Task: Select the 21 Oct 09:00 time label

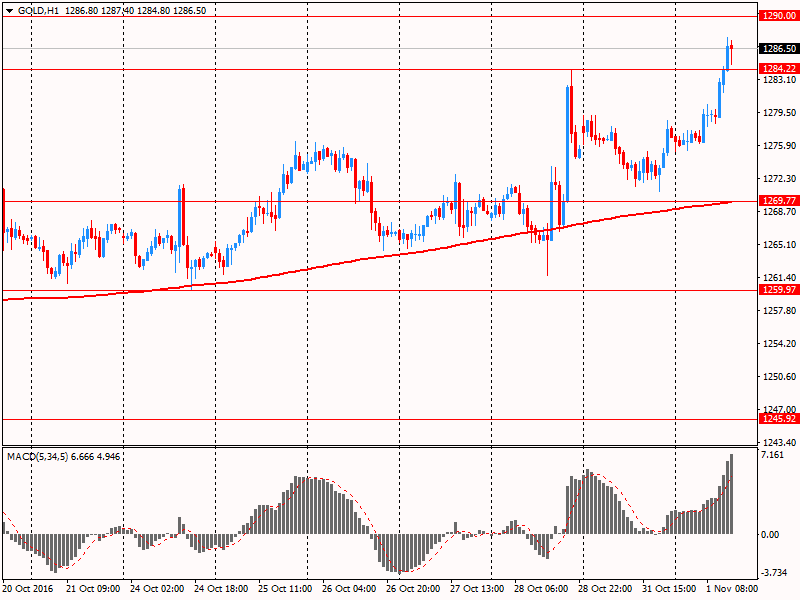Action: coord(93,588)
